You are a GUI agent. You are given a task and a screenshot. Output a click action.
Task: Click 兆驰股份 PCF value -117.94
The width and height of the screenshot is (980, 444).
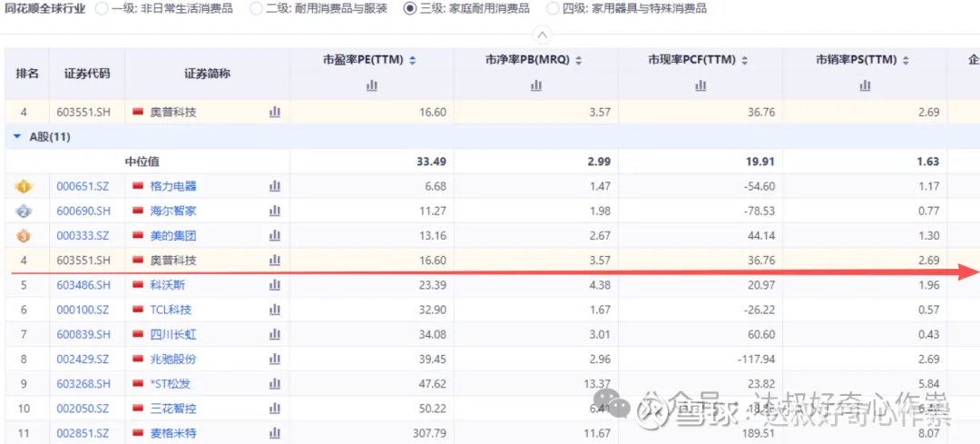click(755, 359)
